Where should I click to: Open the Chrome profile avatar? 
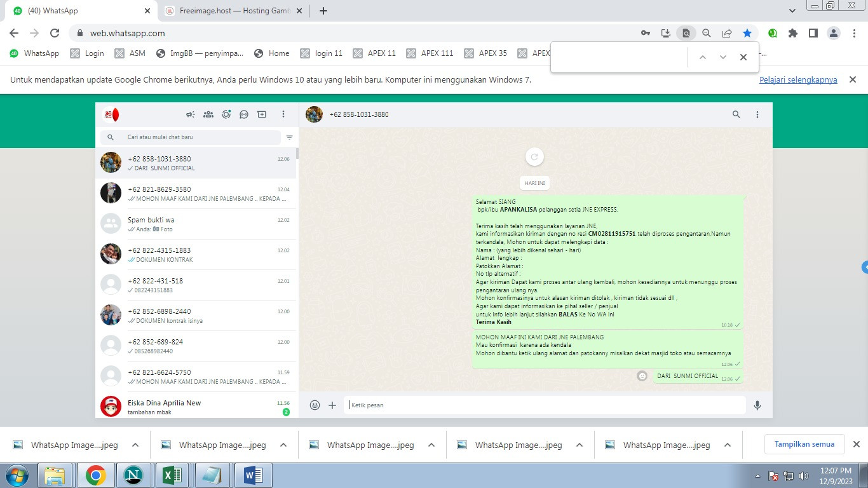click(x=834, y=33)
